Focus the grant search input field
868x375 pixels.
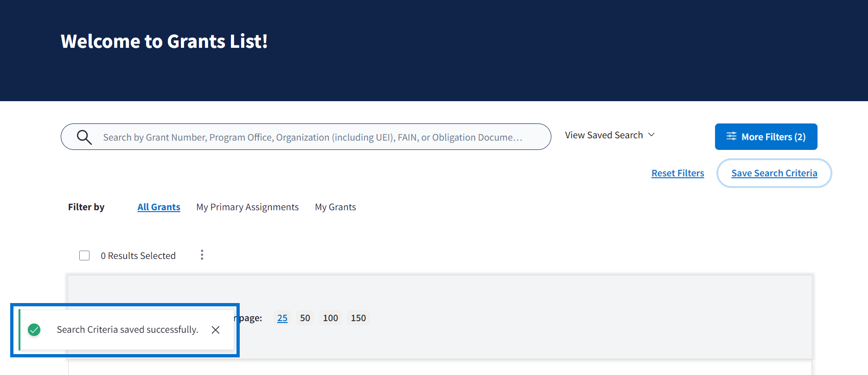pyautogui.click(x=313, y=137)
